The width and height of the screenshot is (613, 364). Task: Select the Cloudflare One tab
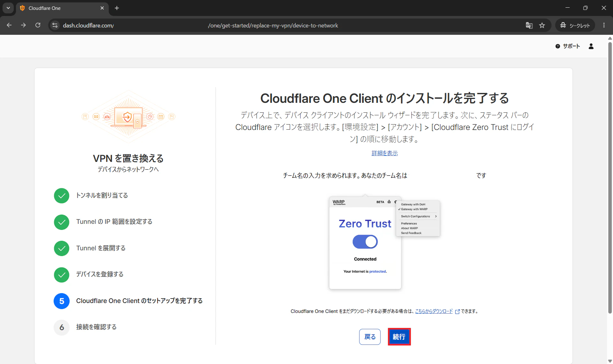62,8
